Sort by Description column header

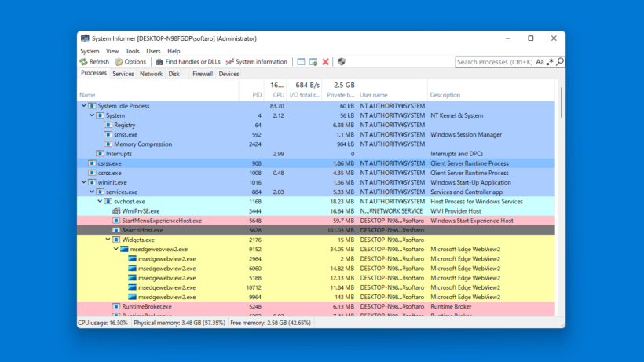click(491, 90)
